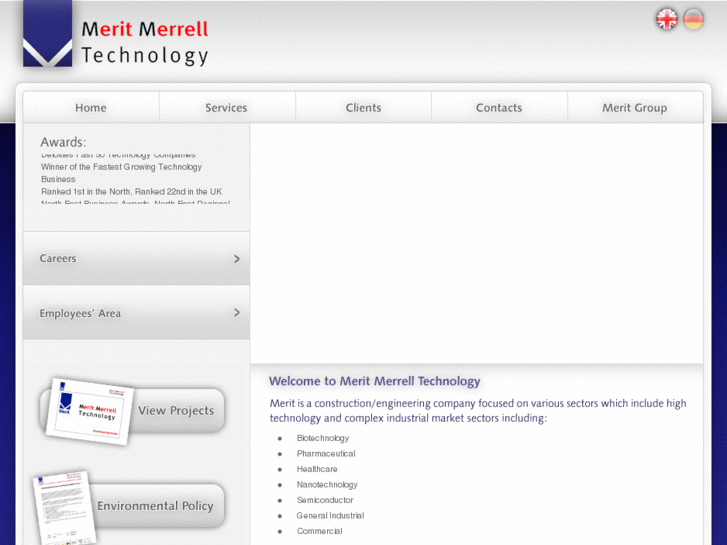727x545 pixels.
Task: Open the environmental policy document thumbnail
Action: pyautogui.click(x=64, y=508)
